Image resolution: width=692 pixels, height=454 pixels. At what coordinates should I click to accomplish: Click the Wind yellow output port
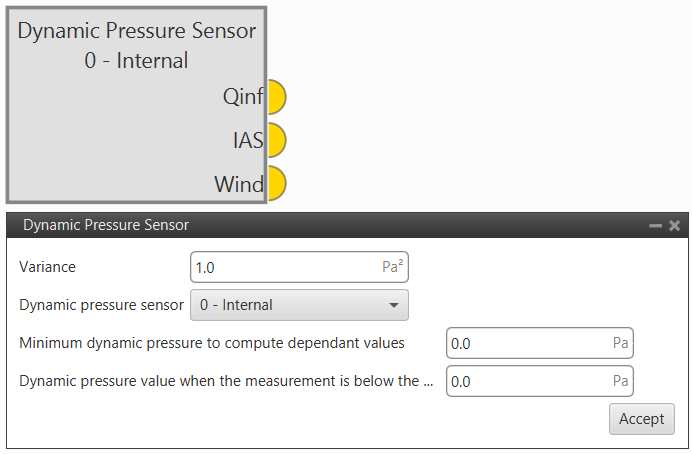(x=275, y=184)
